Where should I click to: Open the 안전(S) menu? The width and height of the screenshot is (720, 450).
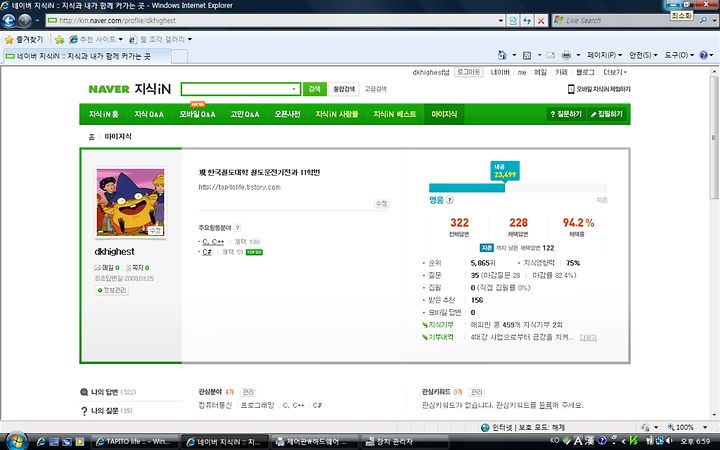(643, 55)
